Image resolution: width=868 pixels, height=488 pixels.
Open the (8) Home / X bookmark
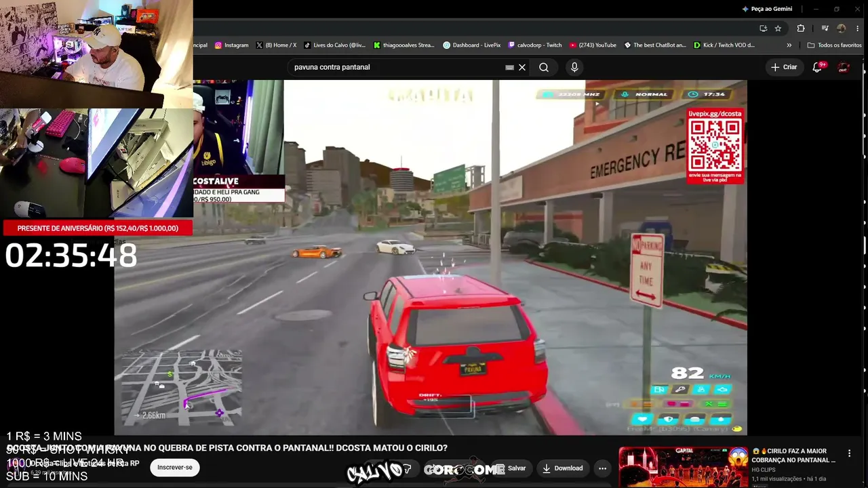coord(276,45)
